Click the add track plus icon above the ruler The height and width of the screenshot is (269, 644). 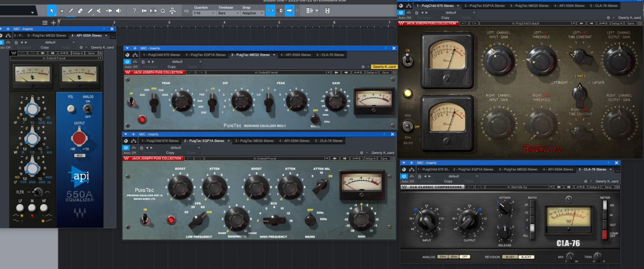coord(53,23)
